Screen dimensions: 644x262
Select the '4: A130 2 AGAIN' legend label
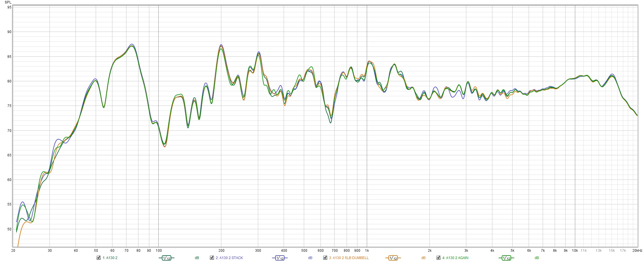[455, 258]
